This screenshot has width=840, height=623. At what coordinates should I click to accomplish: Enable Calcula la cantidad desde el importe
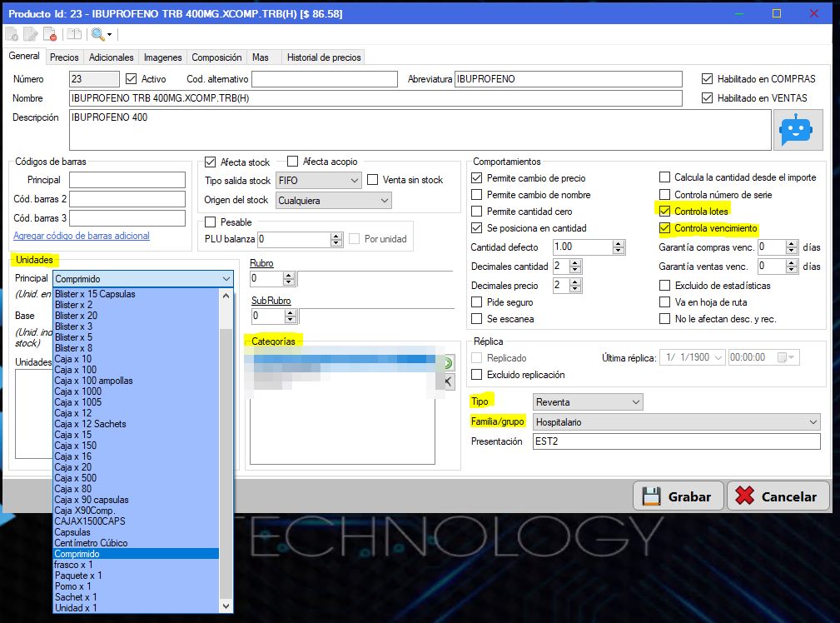[665, 177]
